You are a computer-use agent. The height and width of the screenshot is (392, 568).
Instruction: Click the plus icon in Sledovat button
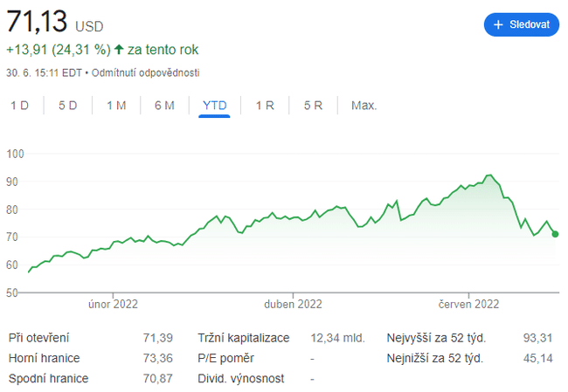click(499, 25)
